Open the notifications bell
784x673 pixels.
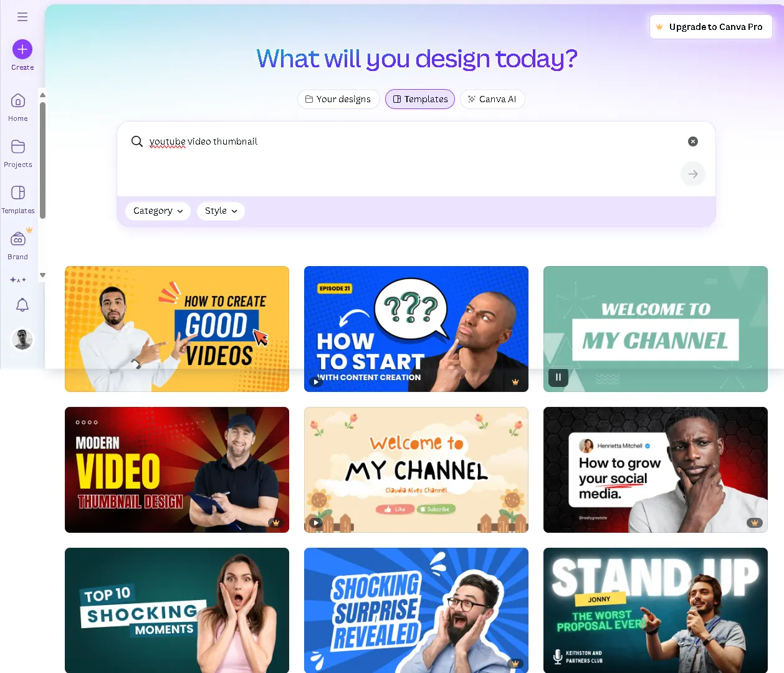(x=22, y=305)
